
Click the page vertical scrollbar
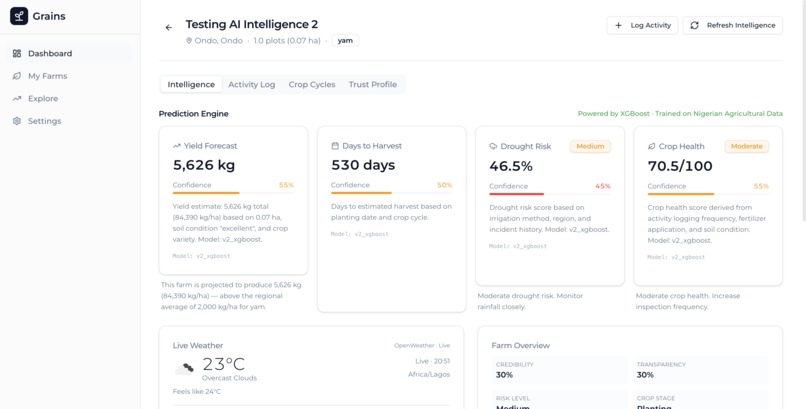[803, 110]
